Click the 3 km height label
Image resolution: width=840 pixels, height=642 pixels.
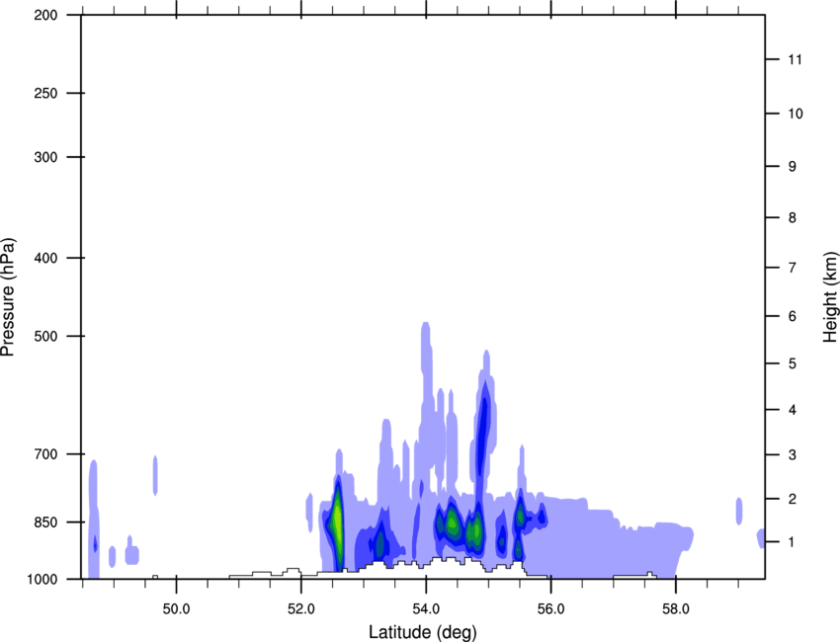[x=792, y=455]
